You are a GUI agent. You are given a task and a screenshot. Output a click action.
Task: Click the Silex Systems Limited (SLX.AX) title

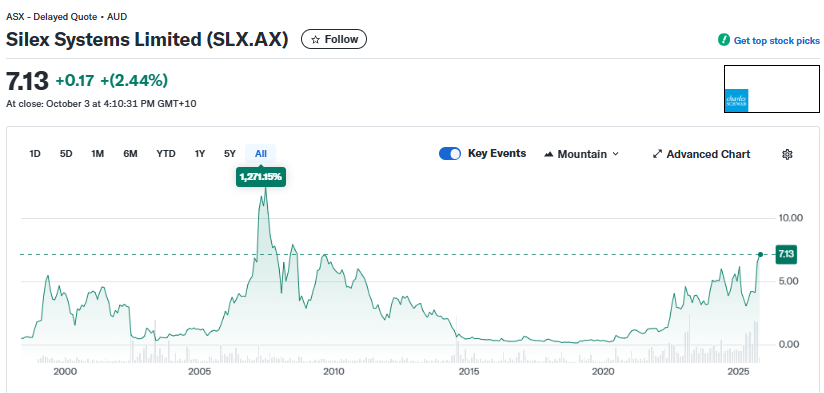[x=147, y=39]
